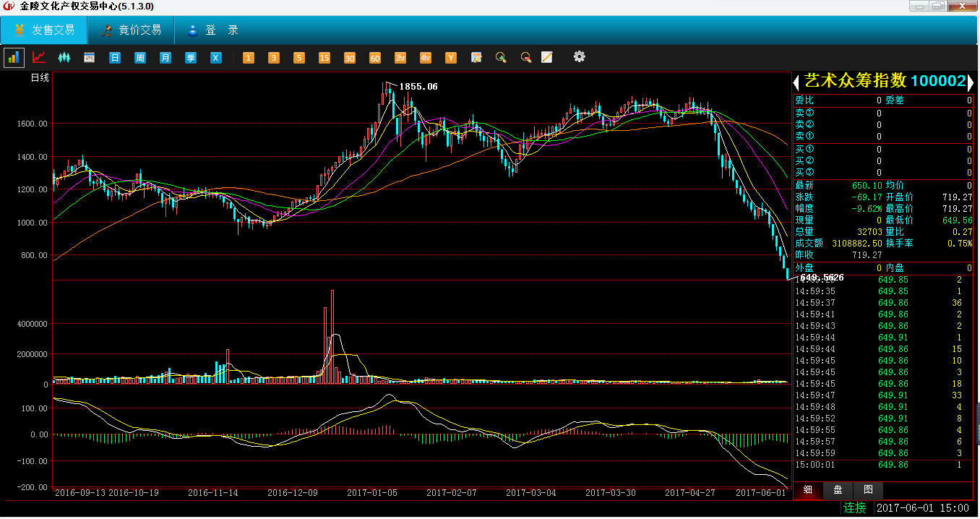Viewport: 980px width, 519px height.
Task: Click the 涨跌 value -69.17
Action: [x=867, y=197]
